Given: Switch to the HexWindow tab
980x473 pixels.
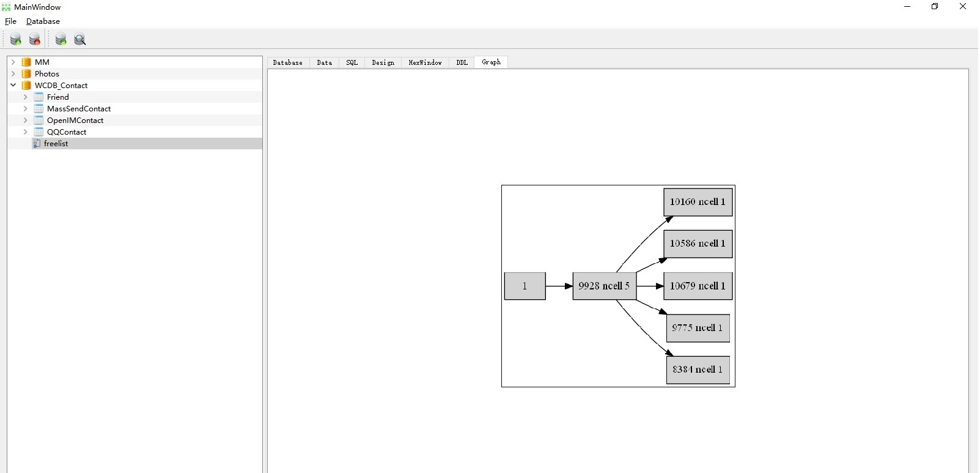Looking at the screenshot, I should click(x=426, y=62).
